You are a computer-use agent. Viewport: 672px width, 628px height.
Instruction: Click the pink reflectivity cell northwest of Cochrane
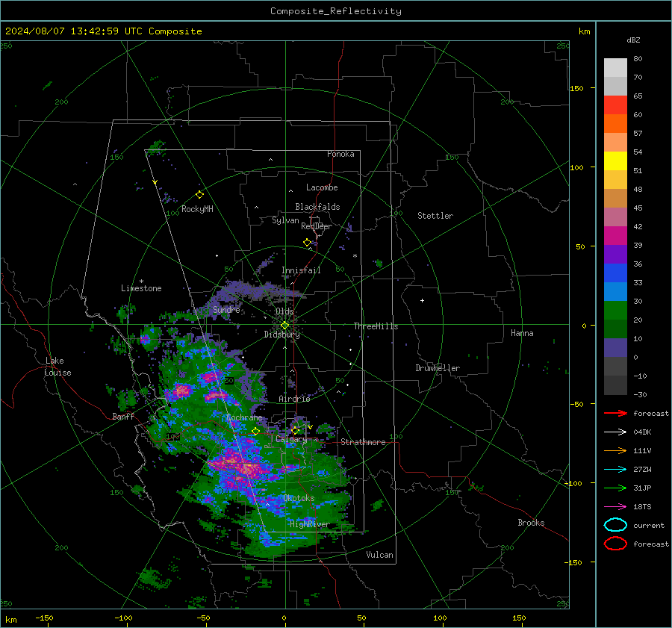(181, 391)
